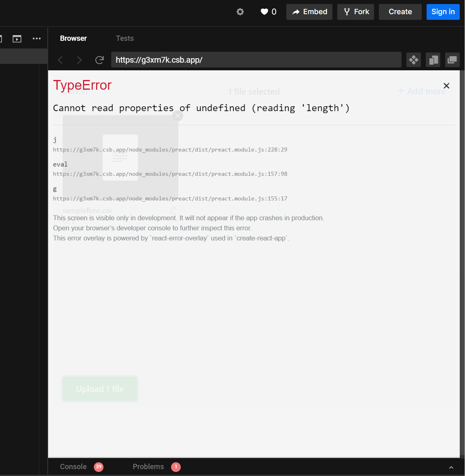
Task: Open the responsive preview diamond icon
Action: [x=413, y=60]
